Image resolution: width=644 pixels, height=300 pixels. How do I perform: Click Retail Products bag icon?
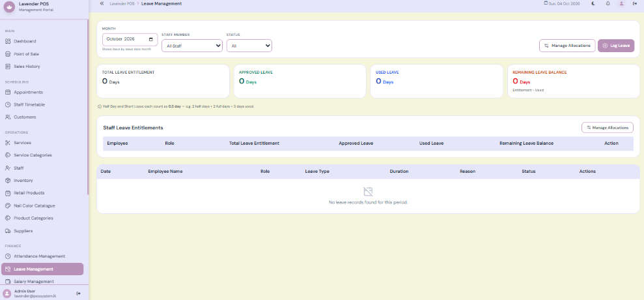pos(7,192)
